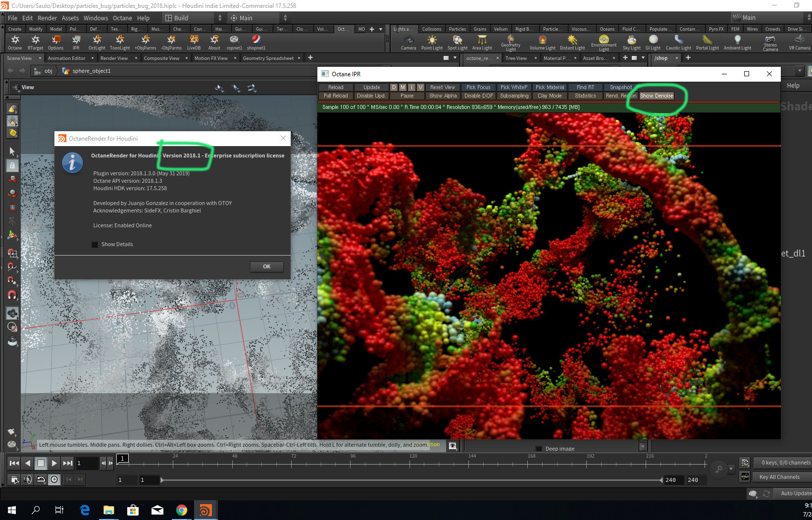Click Snapshot in Octane IPR
Screen dimensions: 812x520
621,87
